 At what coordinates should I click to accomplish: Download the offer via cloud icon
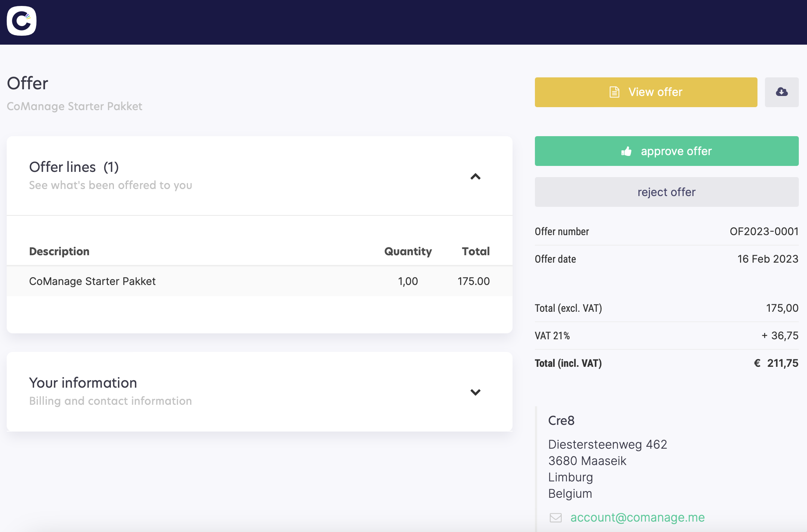pos(782,92)
